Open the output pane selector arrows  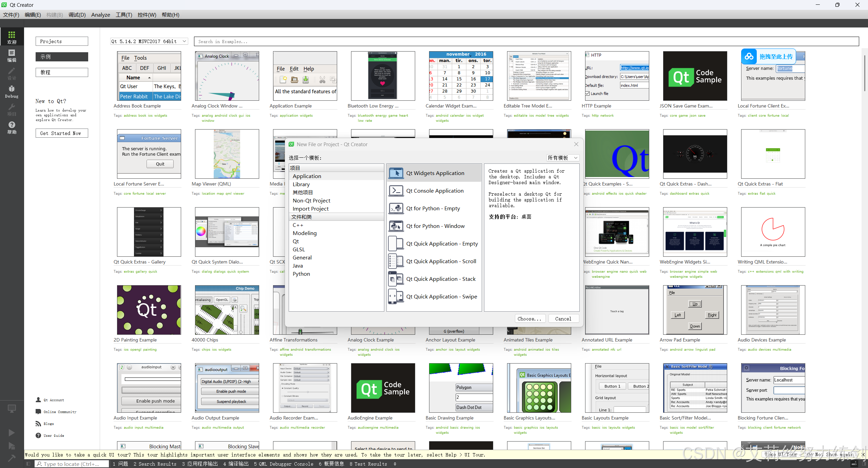point(395,464)
